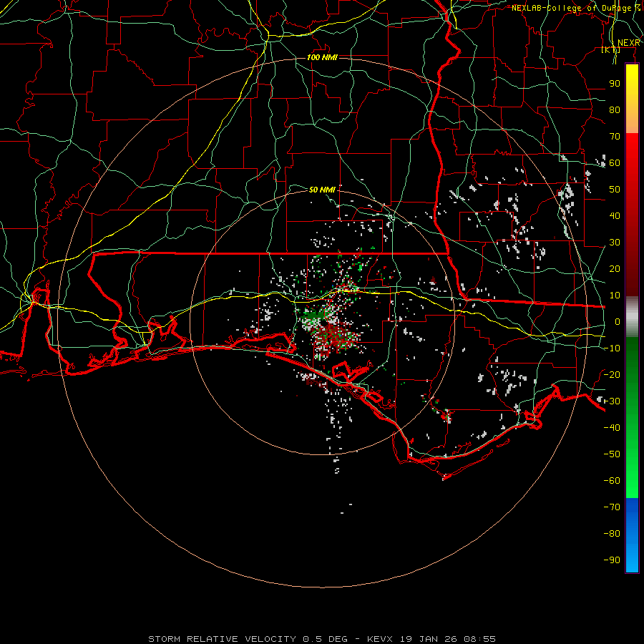The width and height of the screenshot is (644, 644).
Task: Click the 80 value on velocity scale
Action: pos(615,109)
